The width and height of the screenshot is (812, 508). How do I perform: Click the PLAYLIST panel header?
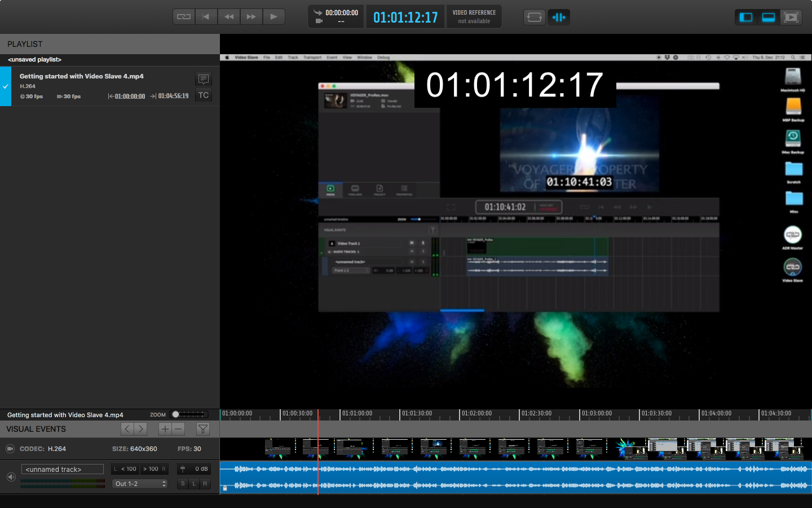(x=110, y=44)
